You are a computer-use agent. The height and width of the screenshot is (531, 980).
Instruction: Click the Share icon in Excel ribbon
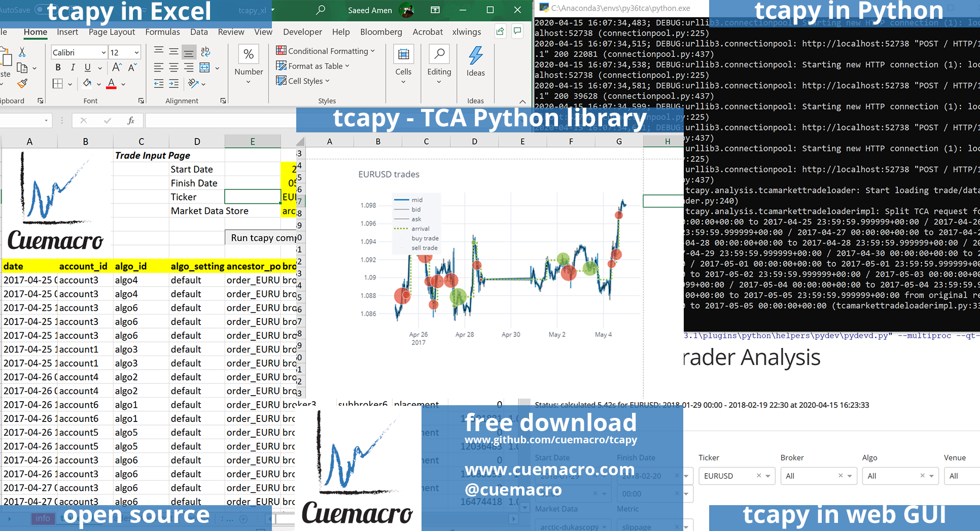(x=500, y=31)
